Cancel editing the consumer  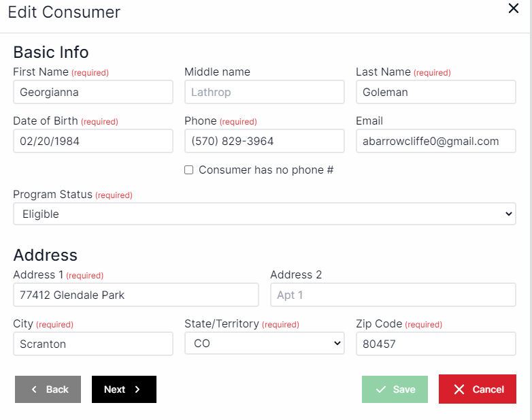click(x=477, y=389)
